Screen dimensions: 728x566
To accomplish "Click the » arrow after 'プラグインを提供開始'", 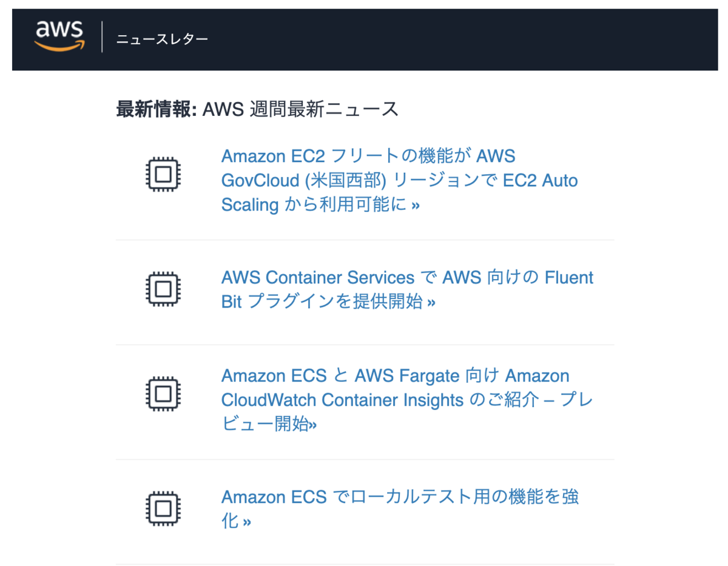I will pyautogui.click(x=431, y=303).
